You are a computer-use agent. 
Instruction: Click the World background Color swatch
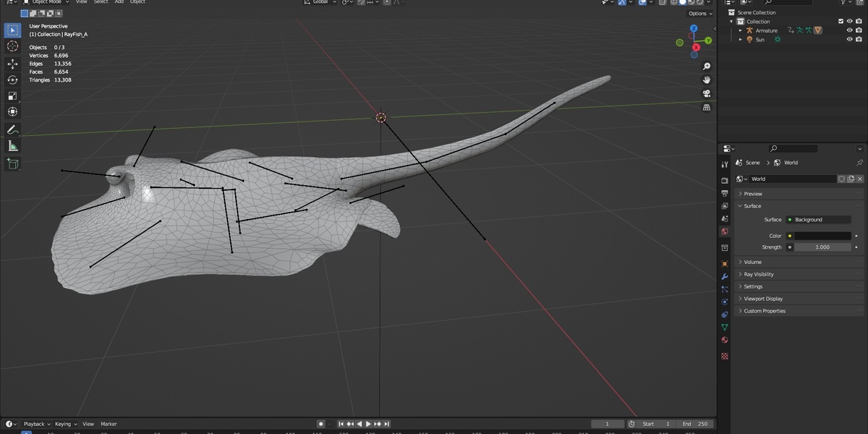(822, 236)
